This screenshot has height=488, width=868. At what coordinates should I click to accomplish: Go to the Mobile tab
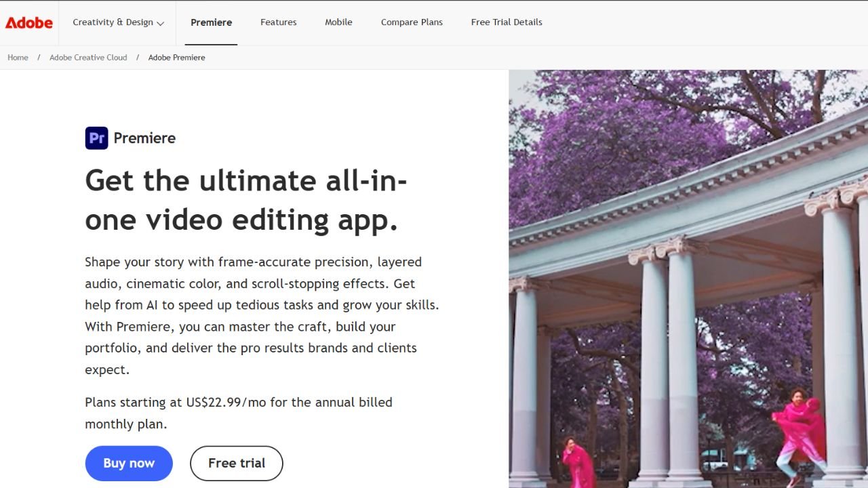click(338, 22)
